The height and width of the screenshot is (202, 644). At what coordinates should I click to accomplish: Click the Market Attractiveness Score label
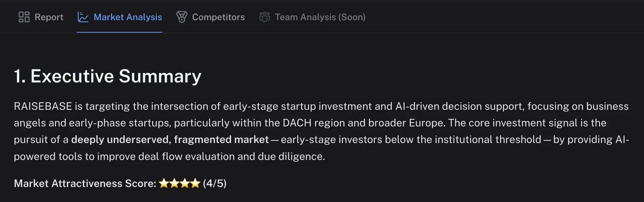85,183
